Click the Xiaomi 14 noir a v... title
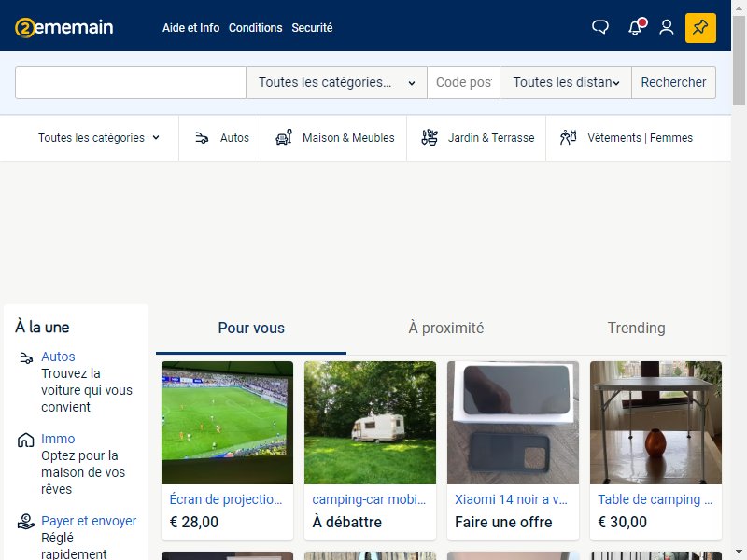 click(511, 499)
